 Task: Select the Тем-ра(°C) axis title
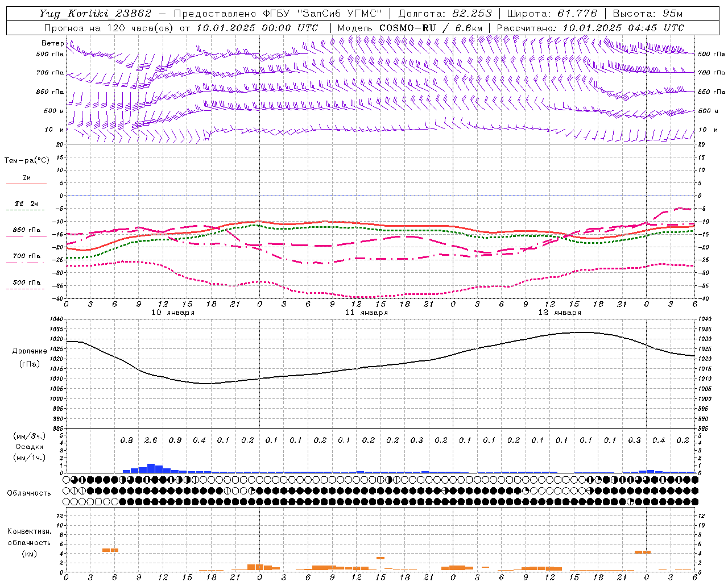[27, 161]
